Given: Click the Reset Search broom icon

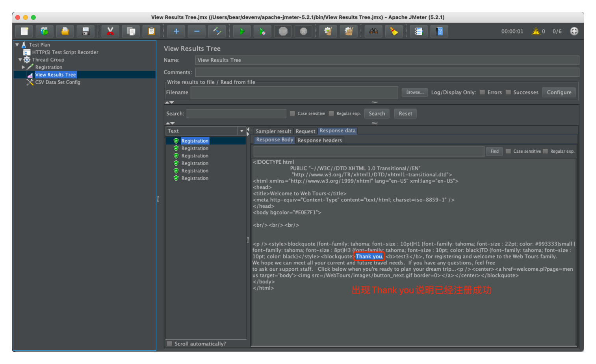Looking at the screenshot, I should 394,31.
